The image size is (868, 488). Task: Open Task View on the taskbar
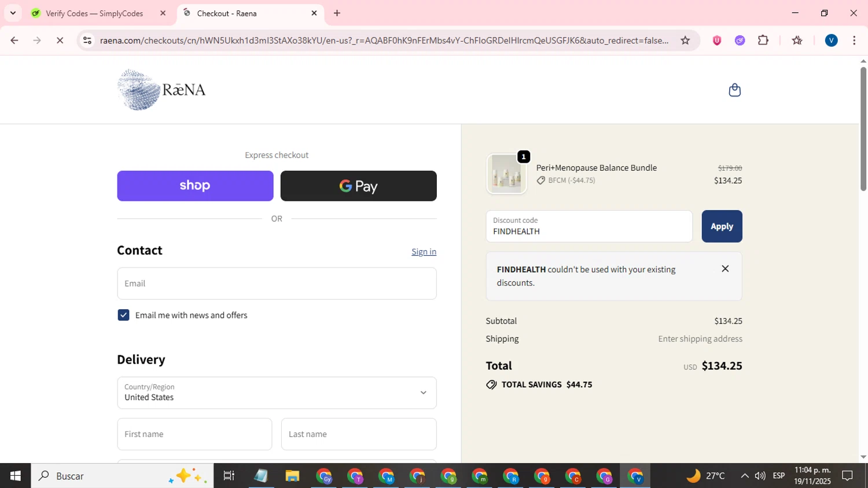tap(229, 476)
